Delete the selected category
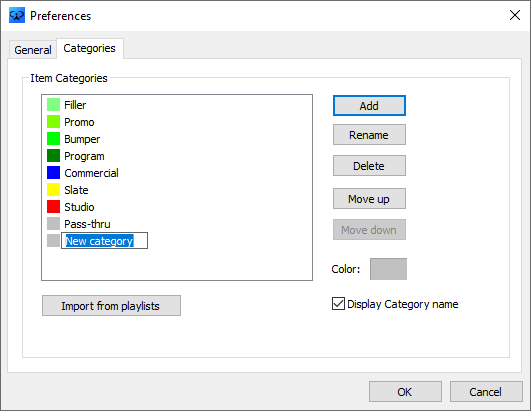 coord(369,166)
